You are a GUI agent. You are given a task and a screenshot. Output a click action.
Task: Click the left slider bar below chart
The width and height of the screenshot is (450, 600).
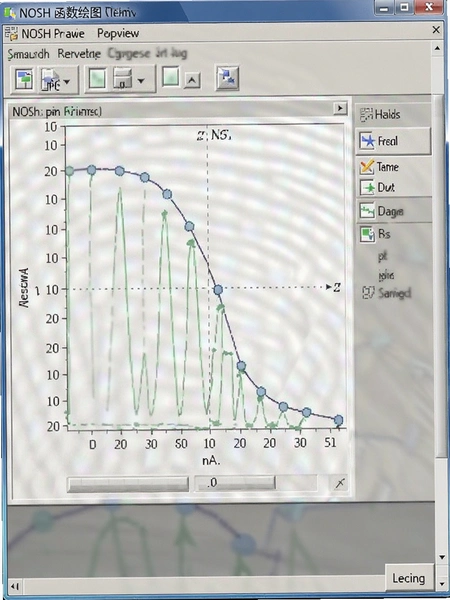128,484
